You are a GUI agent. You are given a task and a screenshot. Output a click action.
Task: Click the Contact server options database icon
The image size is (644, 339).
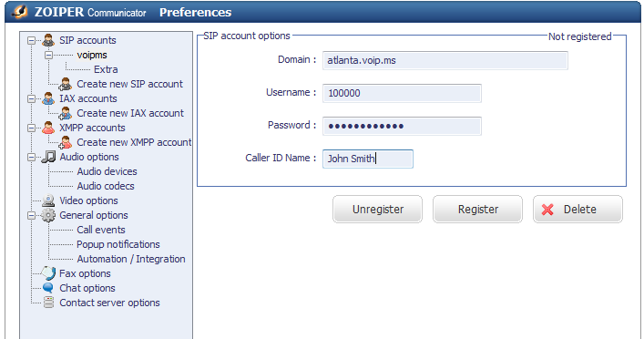click(x=48, y=303)
